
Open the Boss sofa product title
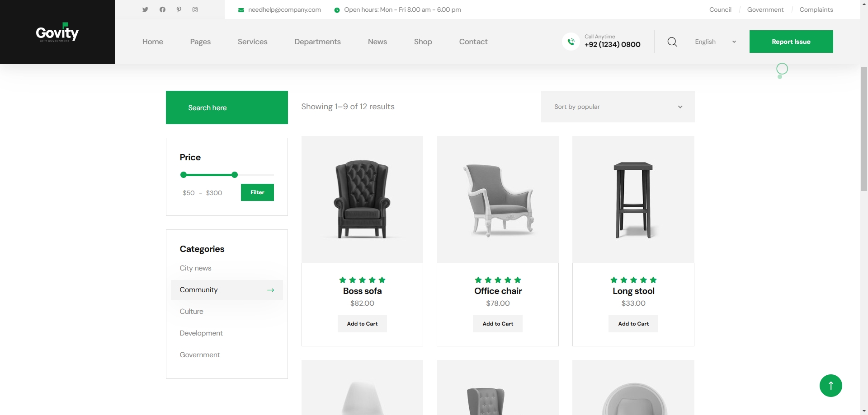pos(362,291)
